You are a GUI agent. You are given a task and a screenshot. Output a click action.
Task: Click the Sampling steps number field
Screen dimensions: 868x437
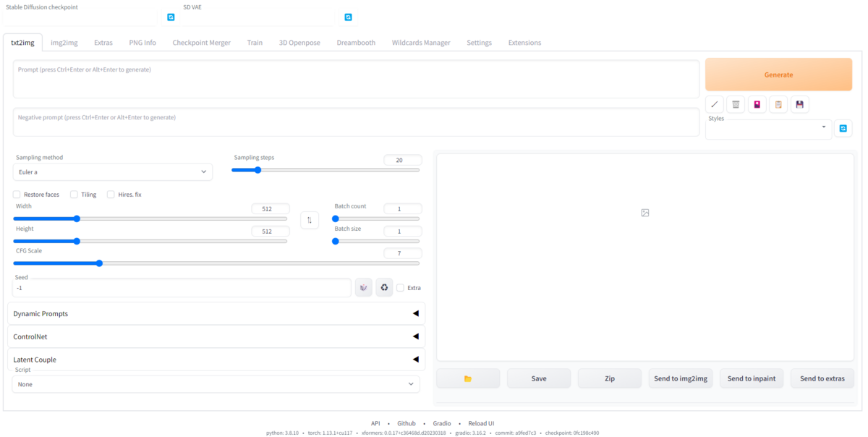(x=402, y=160)
